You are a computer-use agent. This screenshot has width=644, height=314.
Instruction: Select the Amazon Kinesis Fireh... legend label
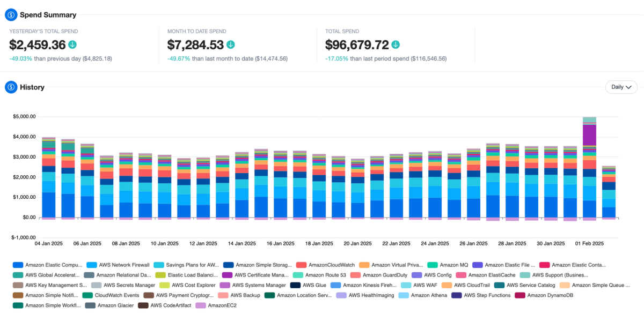tap(370, 285)
